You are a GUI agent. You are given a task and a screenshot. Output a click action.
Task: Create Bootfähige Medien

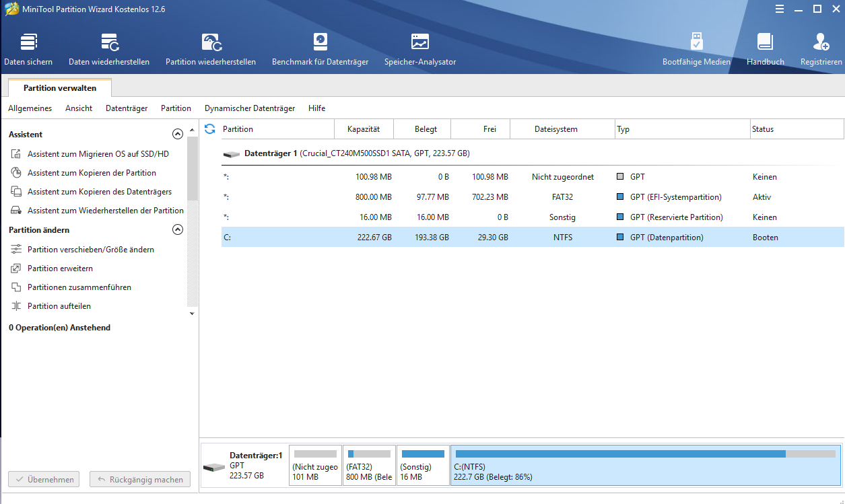(696, 49)
